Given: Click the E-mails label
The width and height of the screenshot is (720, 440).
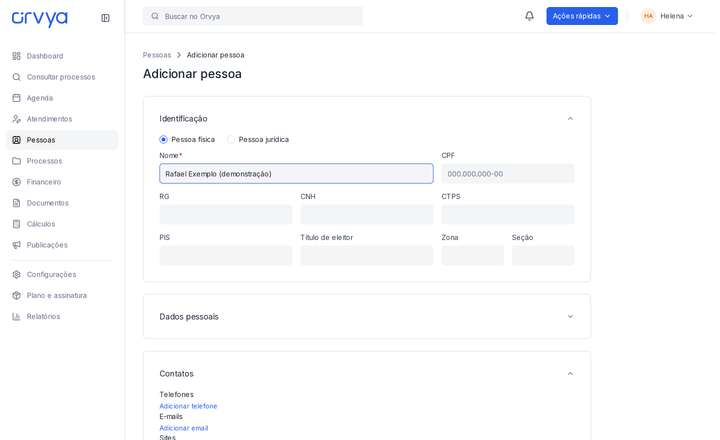Looking at the screenshot, I should click(171, 417).
